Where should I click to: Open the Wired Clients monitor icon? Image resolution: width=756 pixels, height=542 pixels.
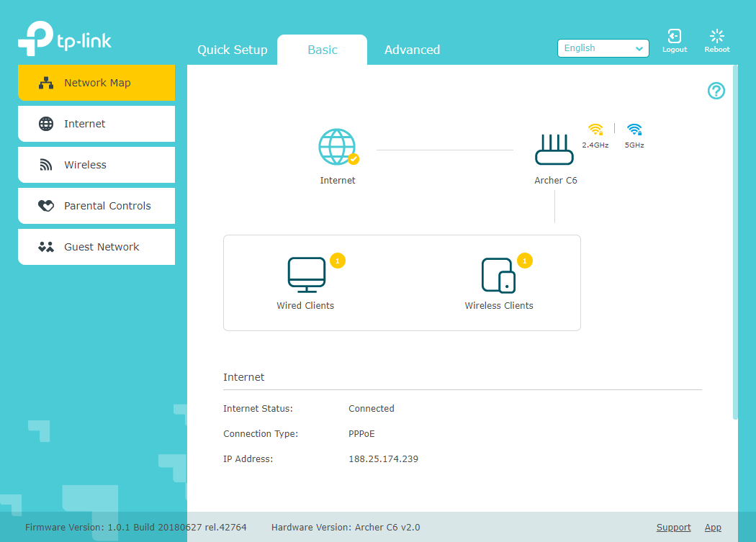click(307, 275)
